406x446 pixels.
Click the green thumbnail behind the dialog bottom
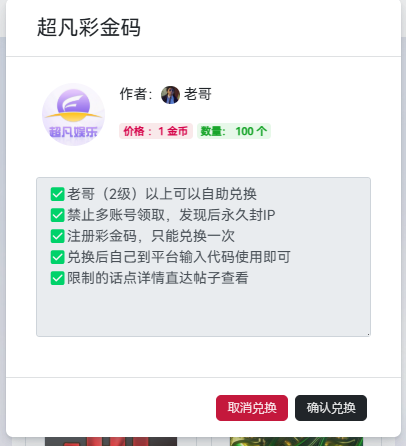pos(296,442)
